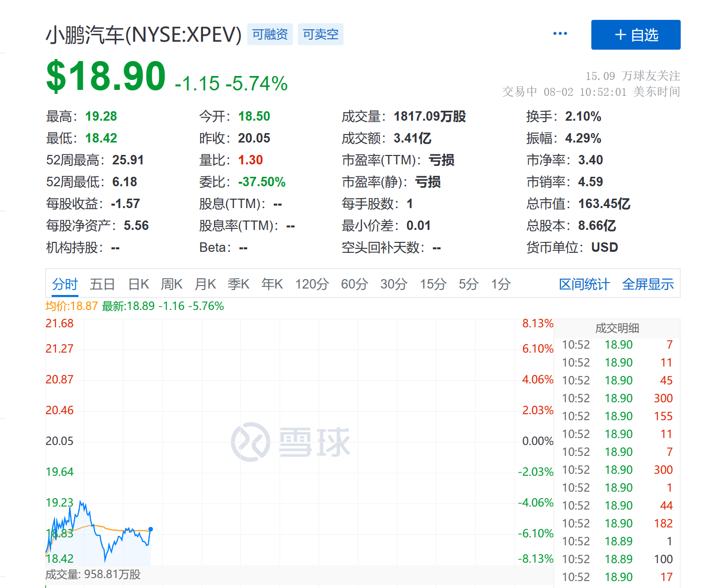710x588 pixels.
Task: Switch to the 30分 chart tab
Action: pyautogui.click(x=394, y=284)
